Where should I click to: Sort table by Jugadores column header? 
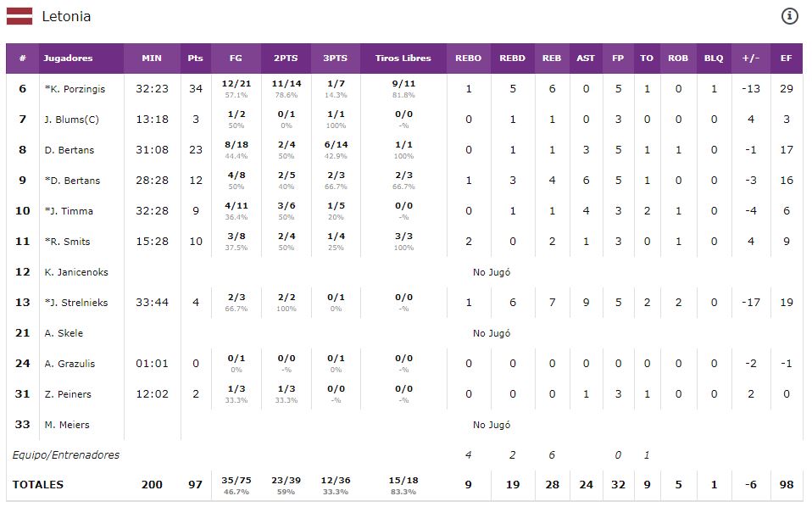(68, 58)
